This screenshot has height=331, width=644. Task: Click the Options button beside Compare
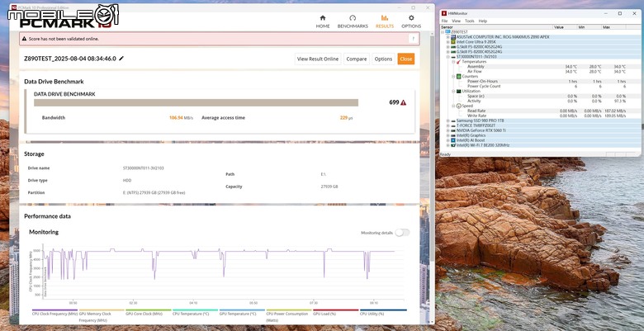[383, 59]
